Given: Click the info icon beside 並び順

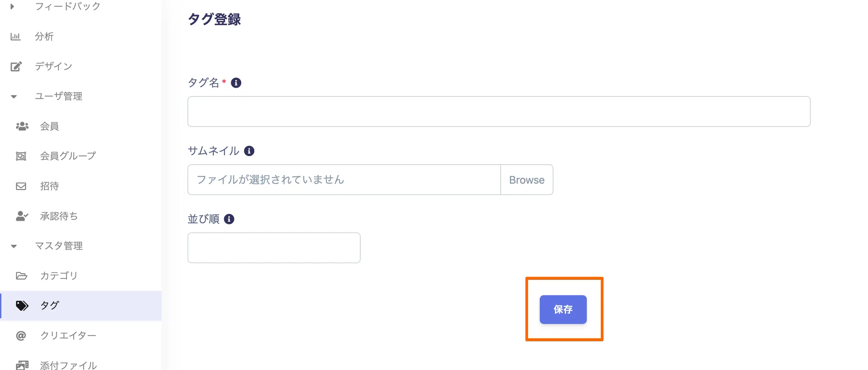Looking at the screenshot, I should tap(229, 219).
